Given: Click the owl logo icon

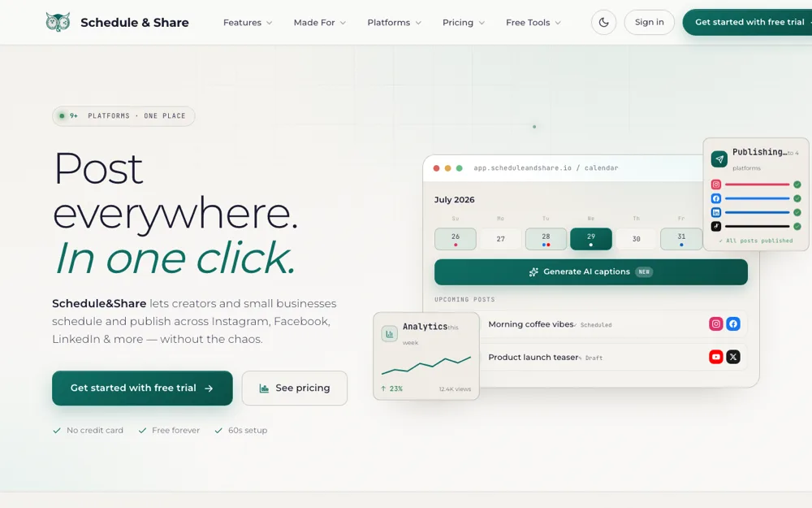Looking at the screenshot, I should (58, 22).
